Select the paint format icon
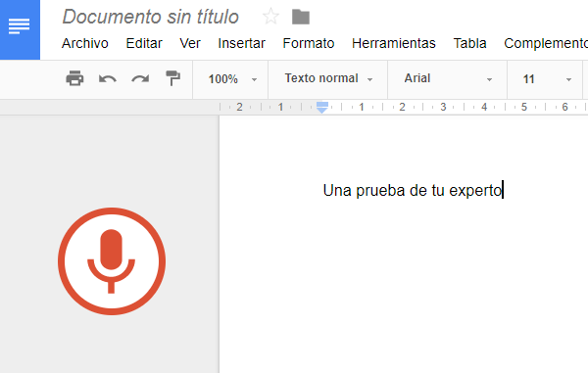The image size is (588, 373). pos(172,78)
